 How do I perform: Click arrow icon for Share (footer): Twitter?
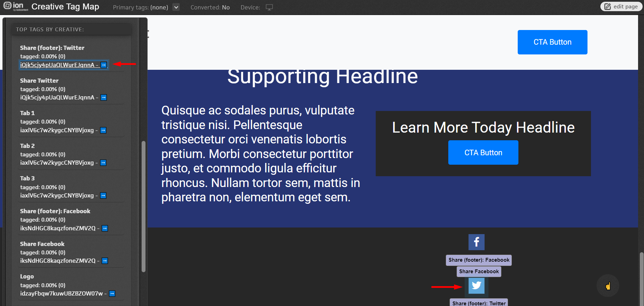point(104,65)
